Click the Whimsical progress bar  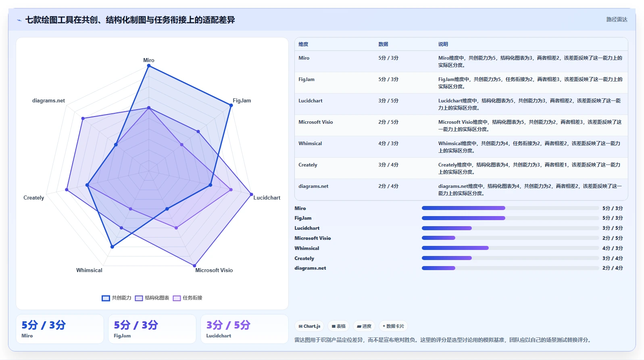(510, 248)
